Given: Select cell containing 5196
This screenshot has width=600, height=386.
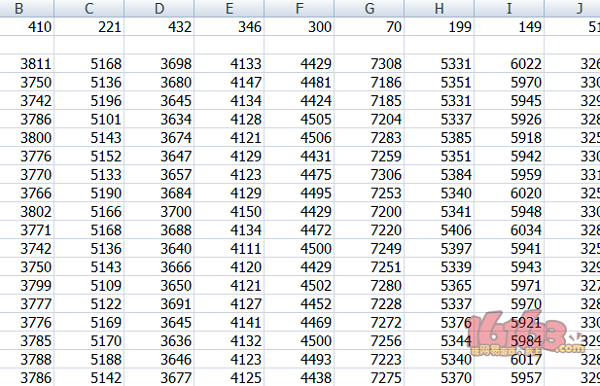Looking at the screenshot, I should (x=89, y=101).
